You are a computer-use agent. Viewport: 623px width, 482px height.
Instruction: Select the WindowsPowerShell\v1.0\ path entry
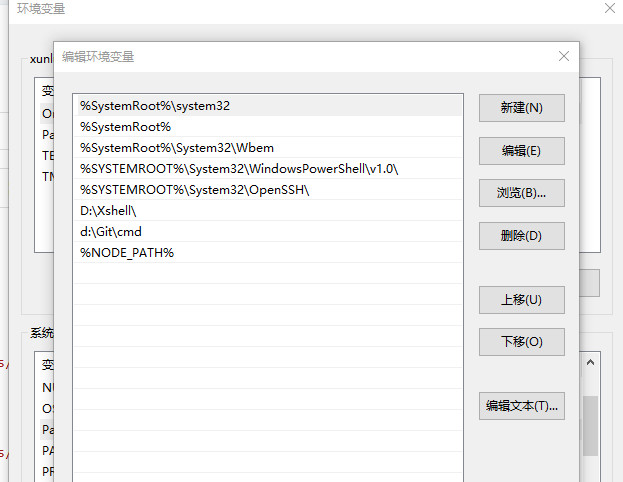239,168
